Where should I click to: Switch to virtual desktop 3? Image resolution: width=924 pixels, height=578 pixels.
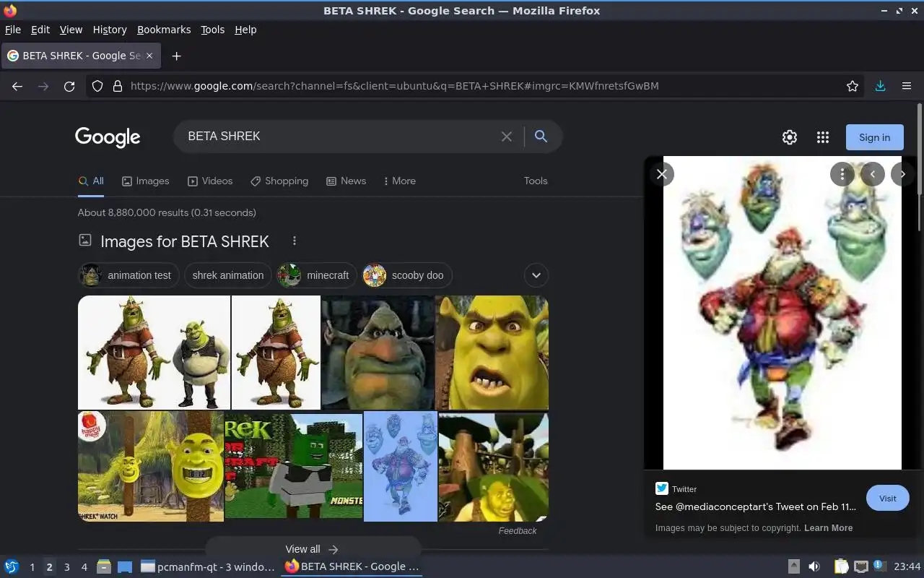(66, 567)
